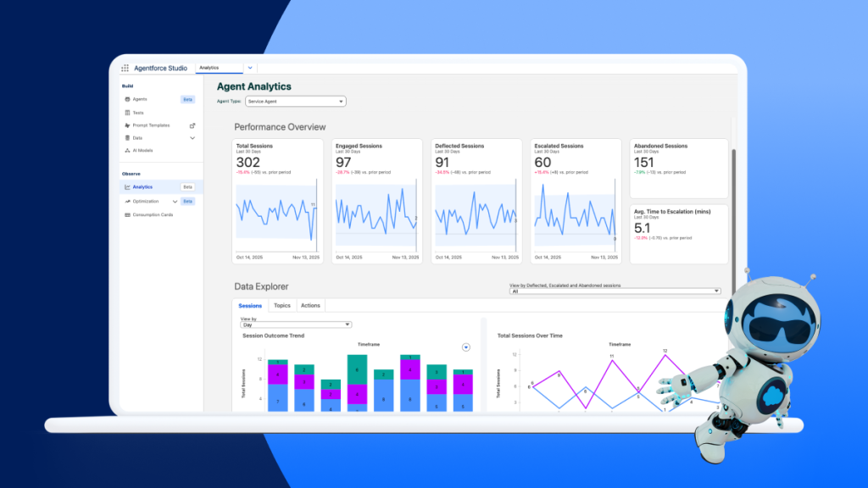
Task: Click the Agentforce Studio app launcher grid icon
Action: coord(125,68)
